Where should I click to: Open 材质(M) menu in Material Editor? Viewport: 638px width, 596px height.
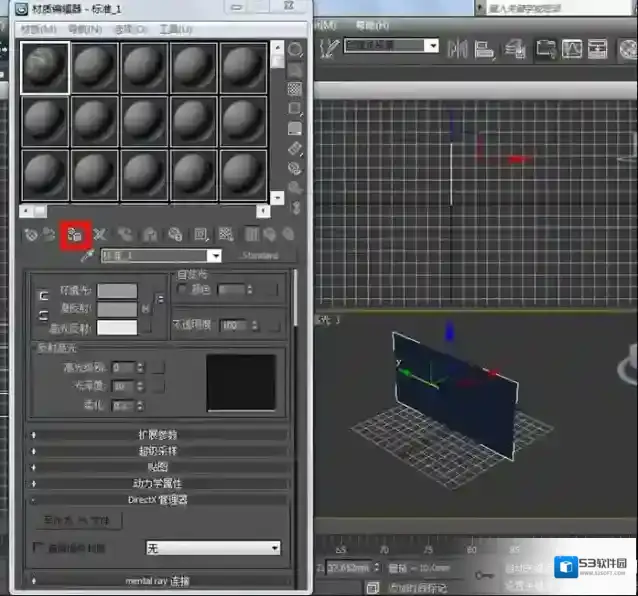tap(39, 29)
